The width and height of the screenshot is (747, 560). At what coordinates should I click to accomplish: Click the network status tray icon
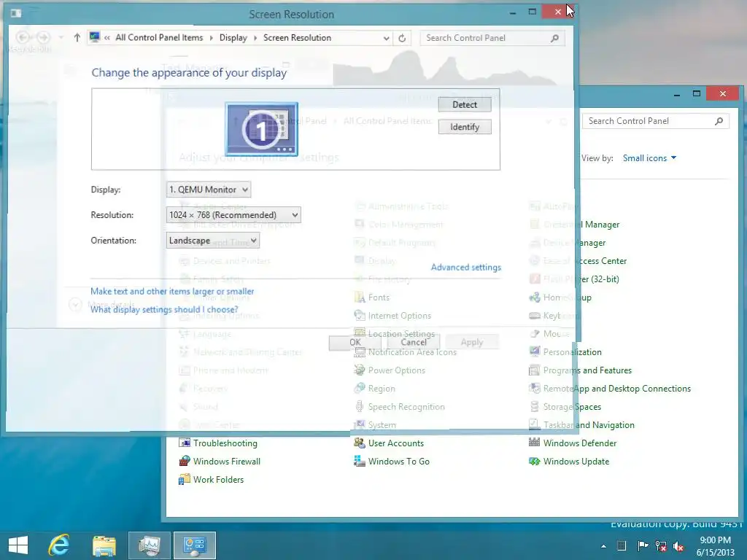[661, 545]
